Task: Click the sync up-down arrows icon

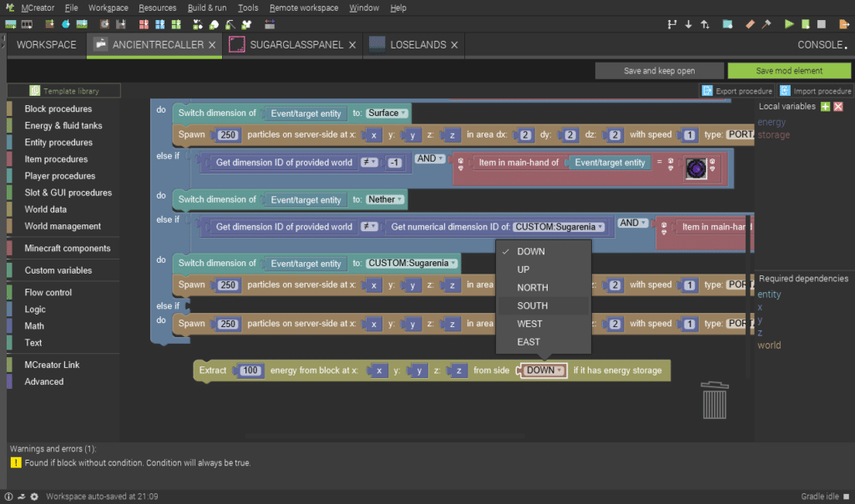Action: tap(705, 24)
